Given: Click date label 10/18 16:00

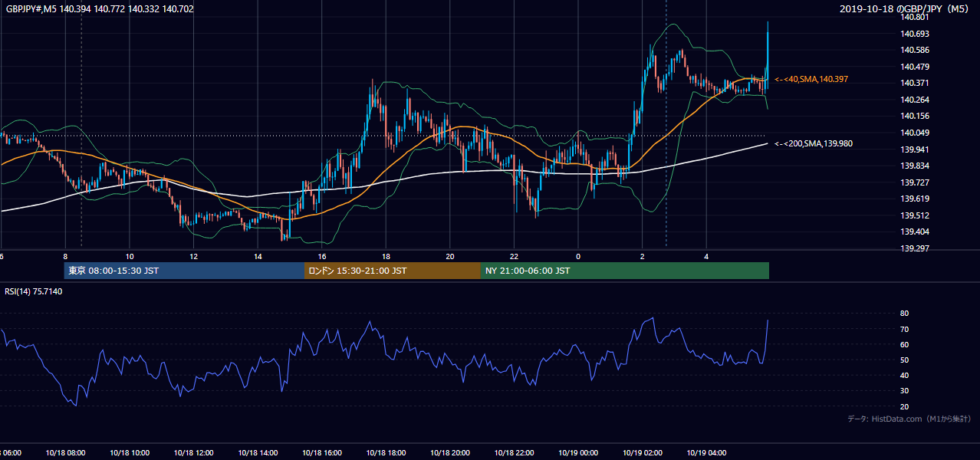Looking at the screenshot, I should 322,453.
